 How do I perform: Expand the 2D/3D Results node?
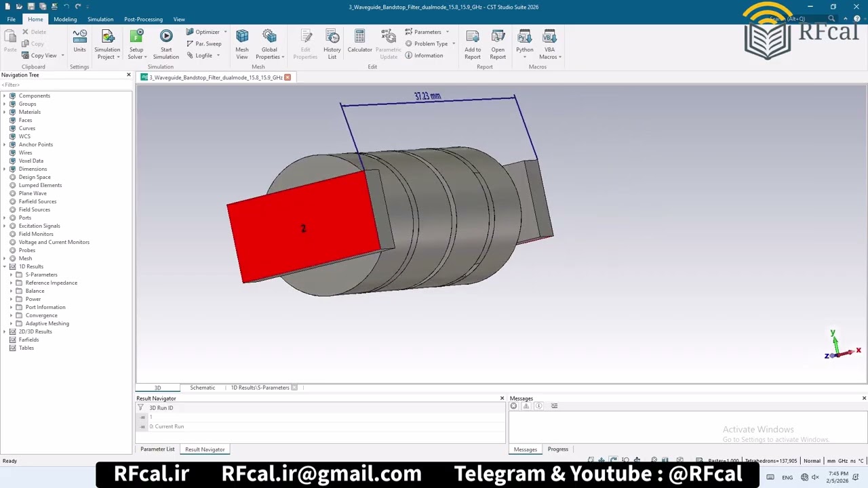[x=4, y=331]
